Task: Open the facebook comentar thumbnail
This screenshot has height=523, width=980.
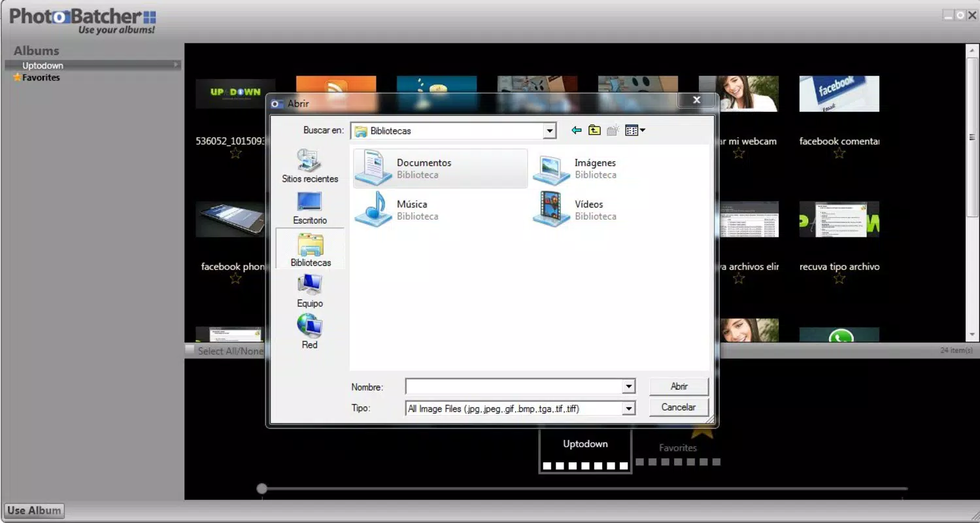Action: [x=839, y=93]
